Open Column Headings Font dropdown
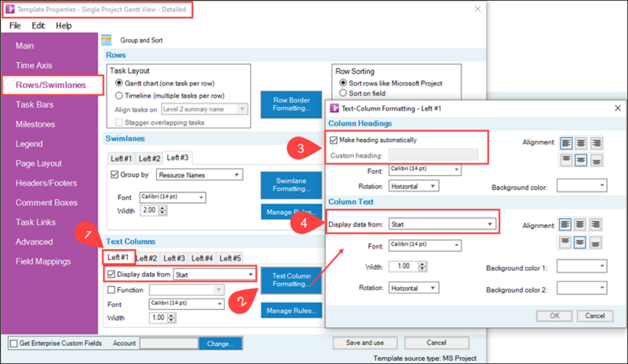The width and height of the screenshot is (628, 364). (425, 169)
